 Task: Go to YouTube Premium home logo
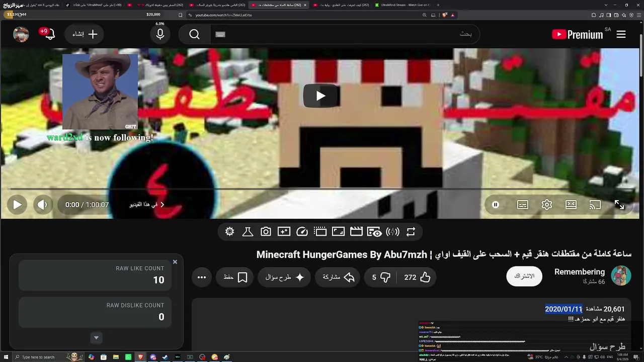[x=577, y=34]
